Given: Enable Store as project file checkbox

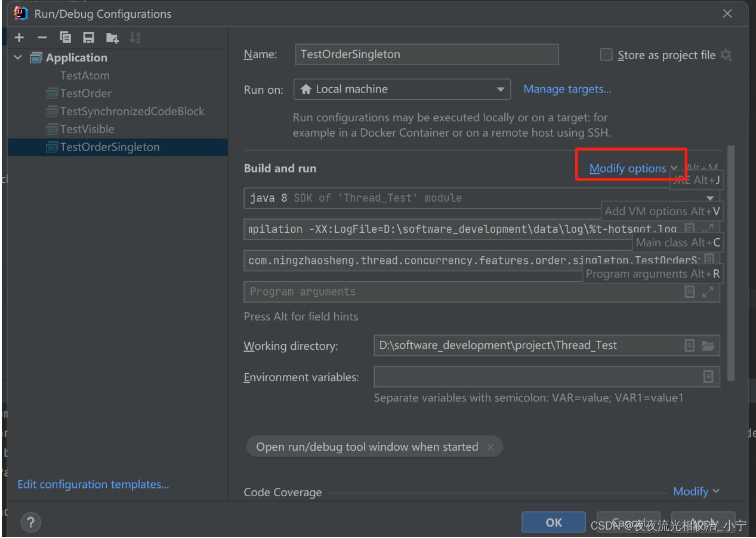Looking at the screenshot, I should [x=606, y=55].
